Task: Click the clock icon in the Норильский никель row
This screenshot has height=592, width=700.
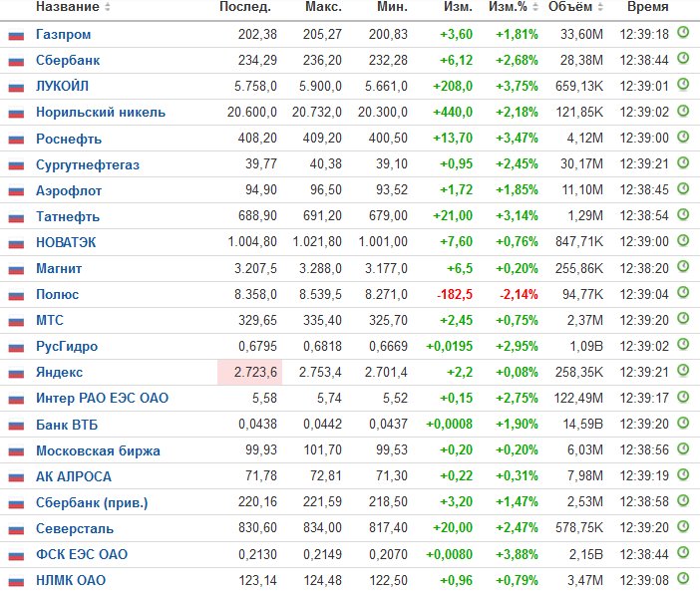Action: point(683,111)
